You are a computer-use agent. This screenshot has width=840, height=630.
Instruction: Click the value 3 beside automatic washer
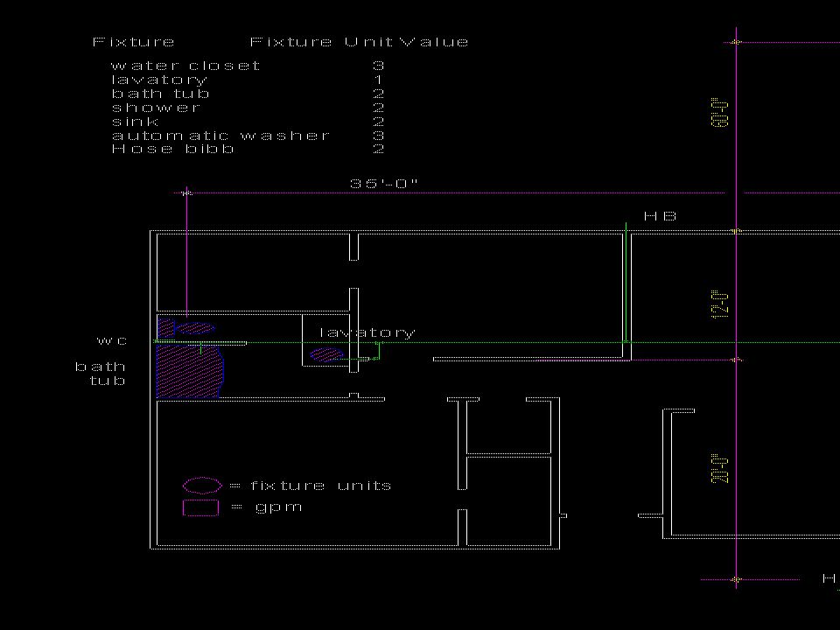(379, 136)
